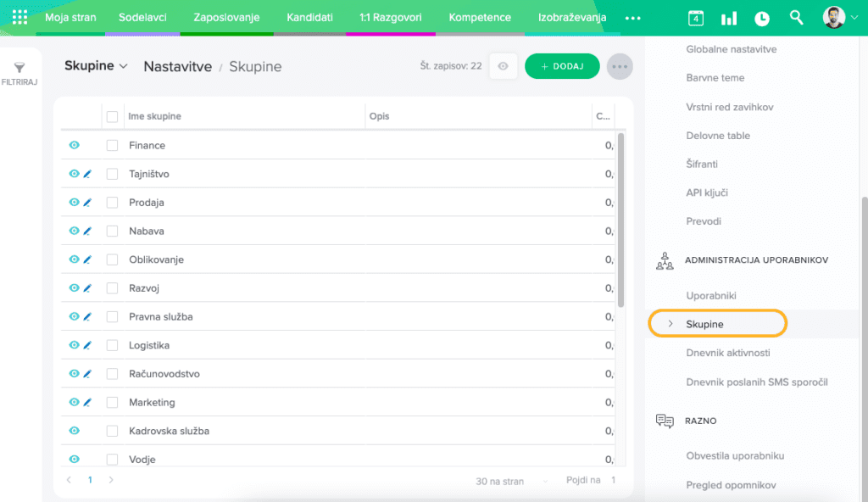868x502 pixels.
Task: Select the Marketing row checkbox
Action: click(112, 403)
